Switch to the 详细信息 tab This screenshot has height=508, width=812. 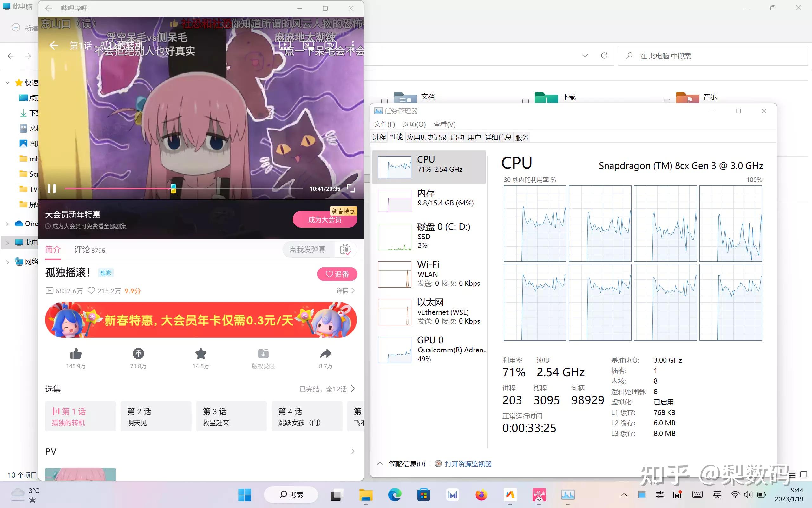[498, 137]
